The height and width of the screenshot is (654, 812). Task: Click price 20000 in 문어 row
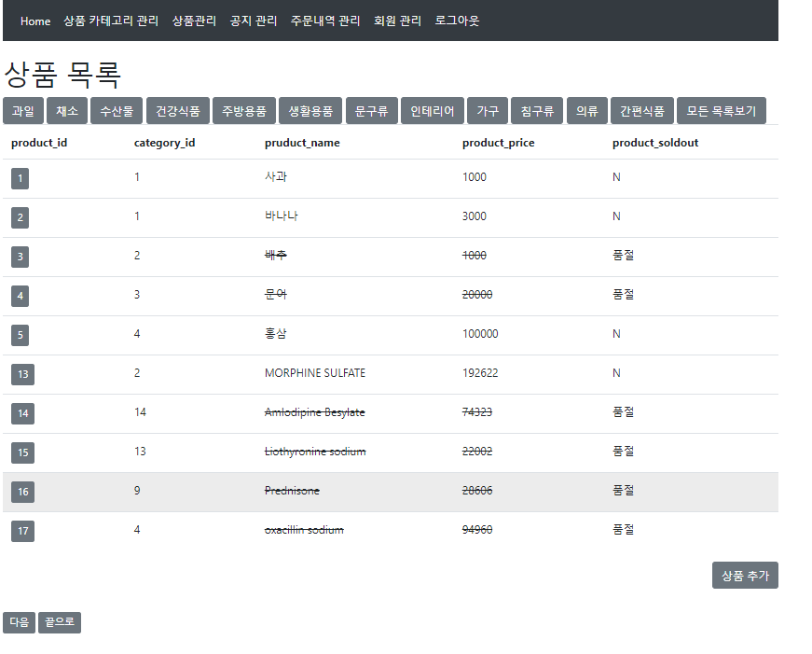pyautogui.click(x=477, y=295)
